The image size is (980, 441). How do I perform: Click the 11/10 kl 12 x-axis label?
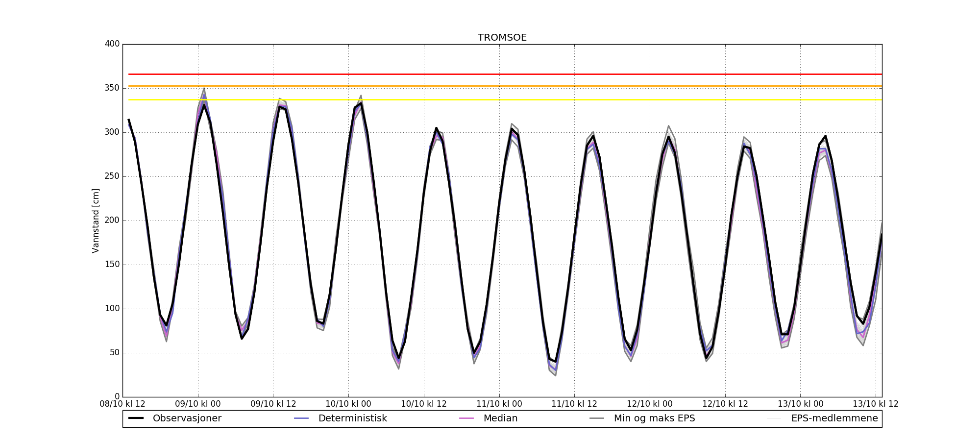[574, 404]
